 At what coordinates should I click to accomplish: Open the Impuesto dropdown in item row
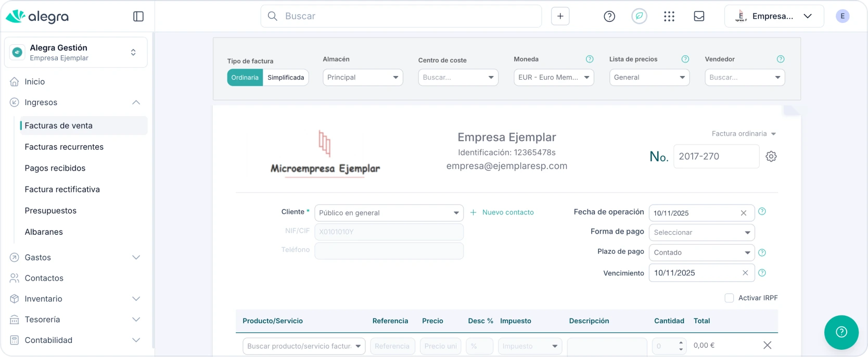tap(530, 346)
